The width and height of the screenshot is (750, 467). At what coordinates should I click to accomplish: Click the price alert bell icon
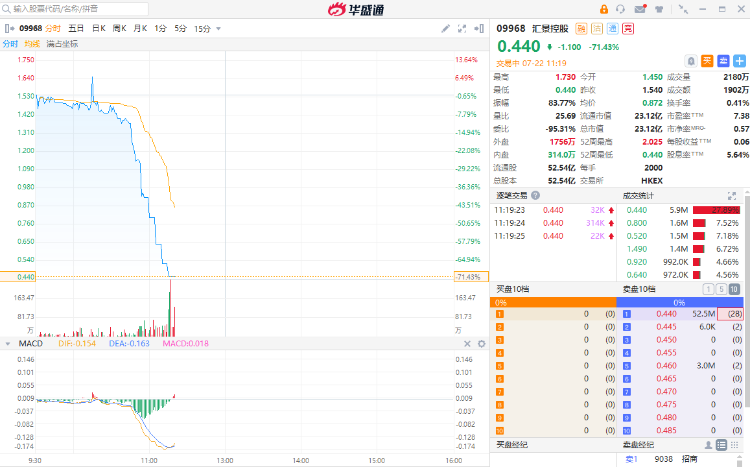click(x=690, y=61)
